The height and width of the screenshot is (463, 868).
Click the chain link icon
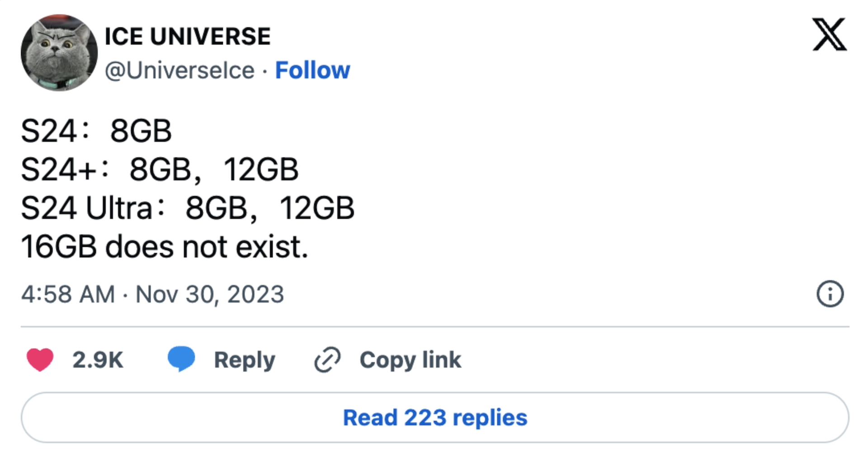pyautogui.click(x=327, y=360)
